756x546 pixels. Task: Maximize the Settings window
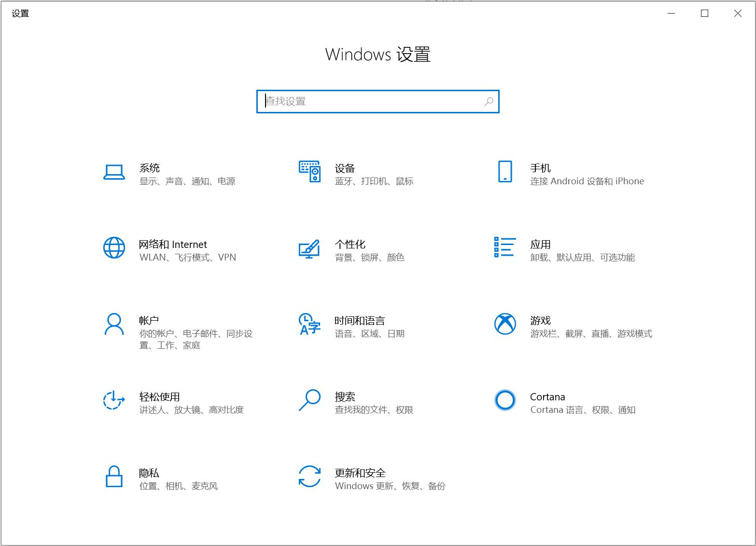704,14
